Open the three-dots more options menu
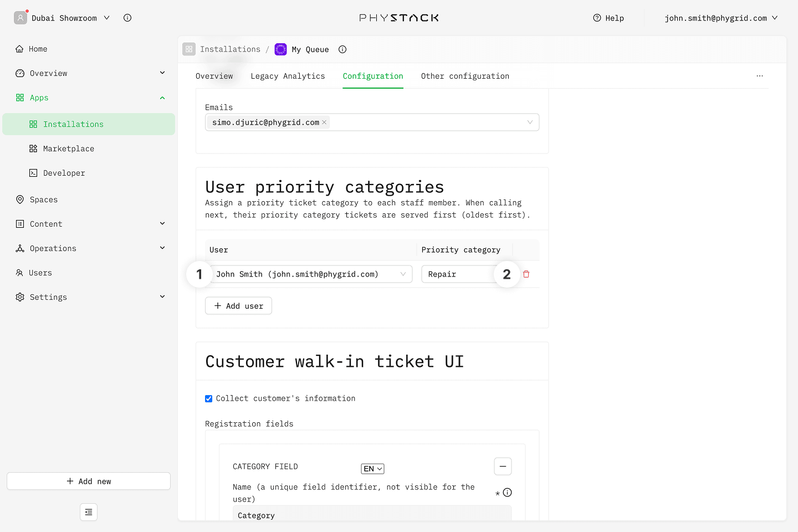Viewport: 798px width, 532px height. [759, 76]
